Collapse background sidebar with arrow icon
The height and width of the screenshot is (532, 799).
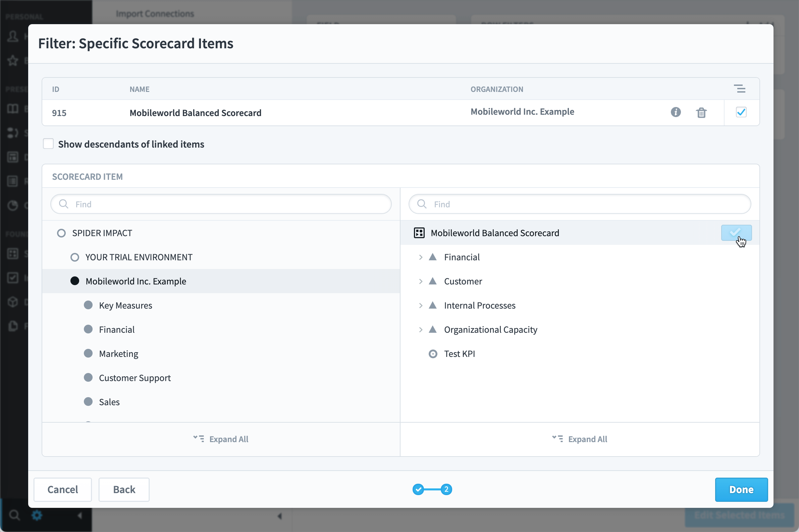80,515
